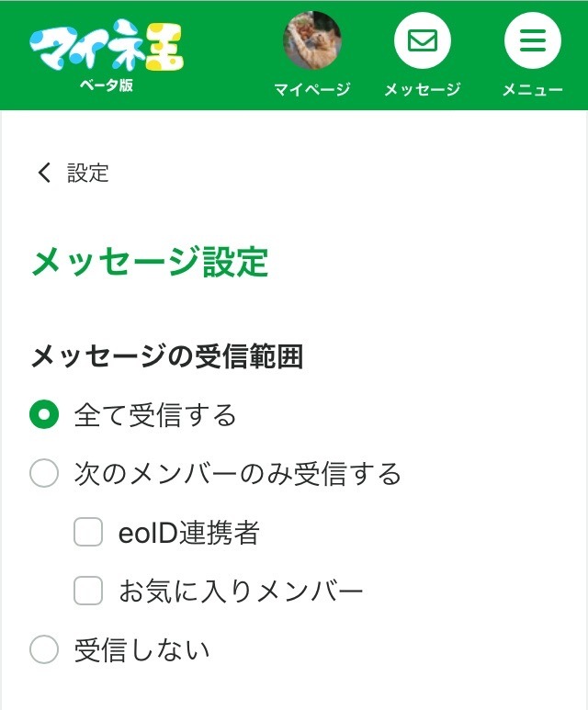Enable the eoID連携者 checkbox
The image size is (588, 710).
point(88,533)
